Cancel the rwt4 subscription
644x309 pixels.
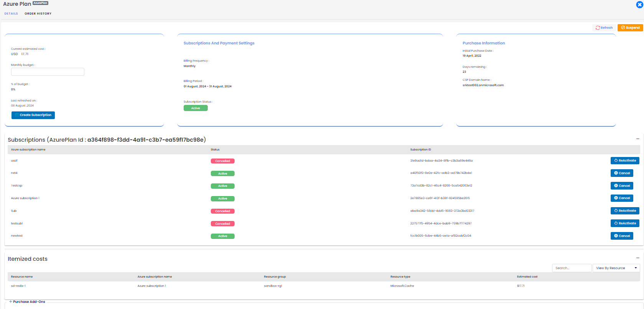pyautogui.click(x=622, y=173)
